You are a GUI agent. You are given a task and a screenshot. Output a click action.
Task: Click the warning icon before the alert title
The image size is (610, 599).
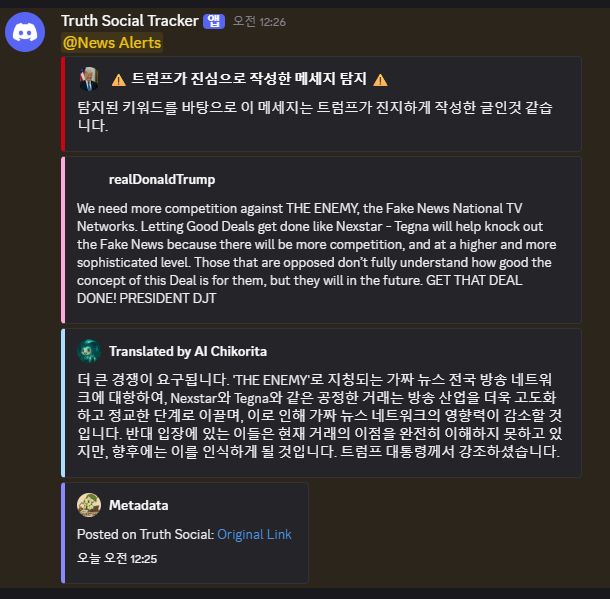click(x=118, y=79)
